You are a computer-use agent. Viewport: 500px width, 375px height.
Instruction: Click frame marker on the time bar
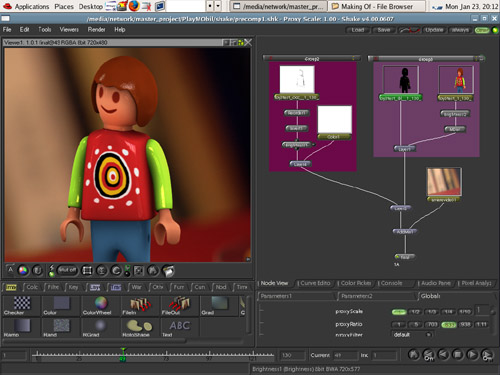pyautogui.click(x=123, y=355)
